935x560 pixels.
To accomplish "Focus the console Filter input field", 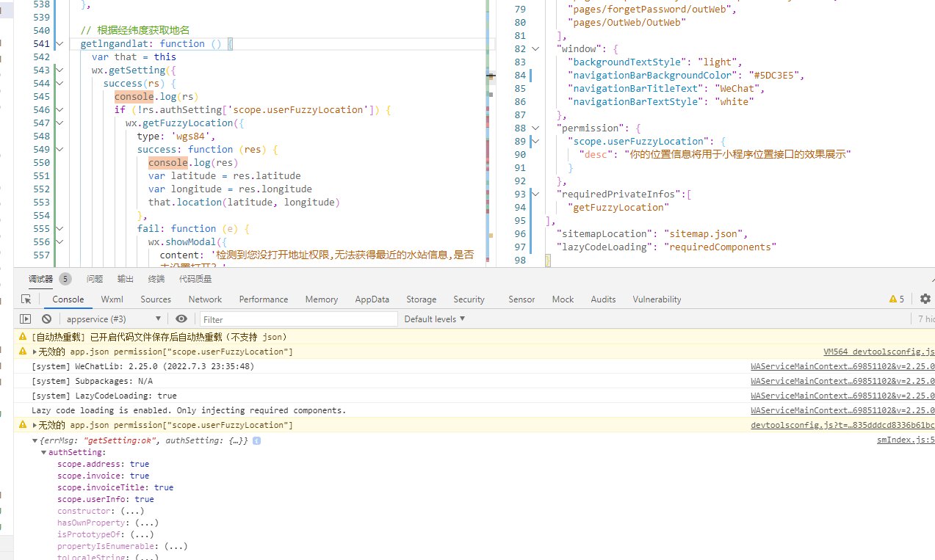I will pos(298,319).
